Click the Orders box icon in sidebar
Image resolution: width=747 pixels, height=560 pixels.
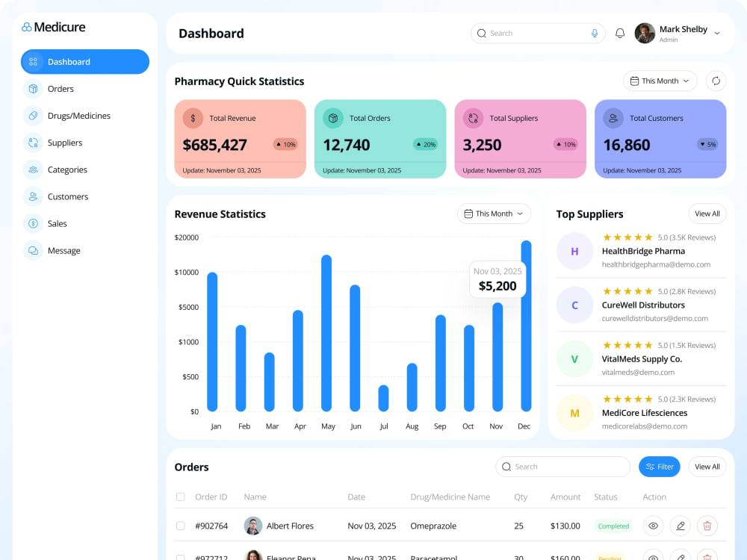(34, 89)
